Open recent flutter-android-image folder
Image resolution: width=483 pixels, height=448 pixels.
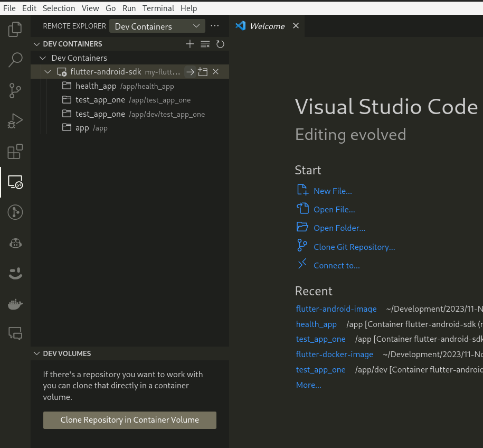[x=336, y=309]
